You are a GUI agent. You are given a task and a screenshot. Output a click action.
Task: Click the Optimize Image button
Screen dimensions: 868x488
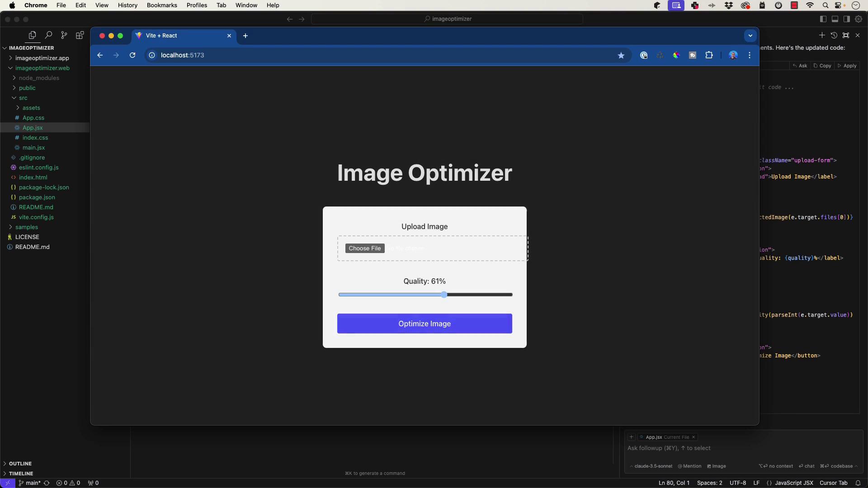(x=425, y=324)
